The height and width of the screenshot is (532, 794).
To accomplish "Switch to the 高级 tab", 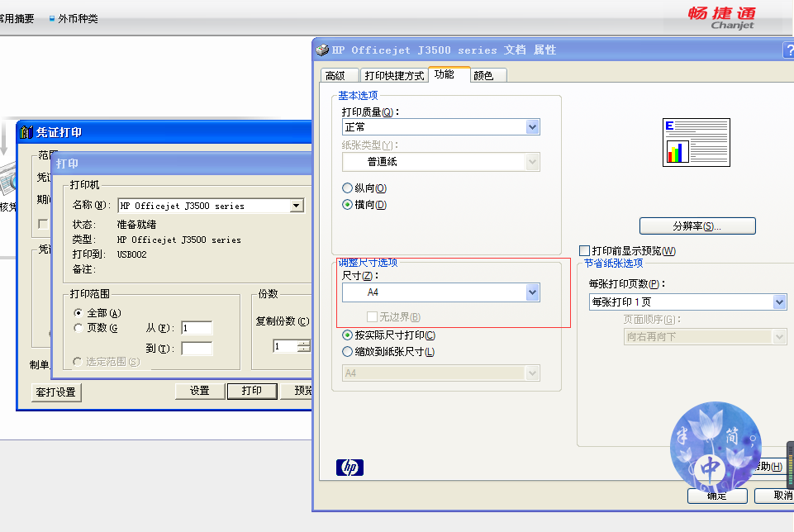I will point(335,75).
